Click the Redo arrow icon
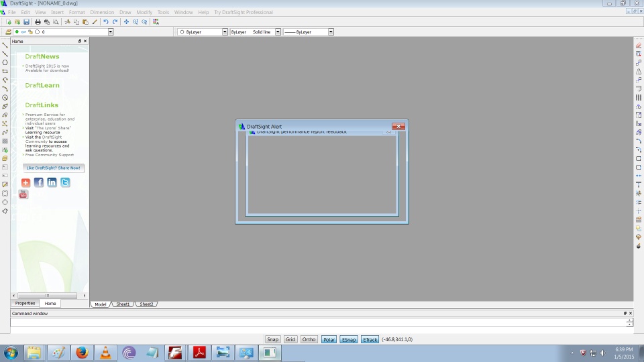Viewport: 644px width, 362px height. pos(115,21)
